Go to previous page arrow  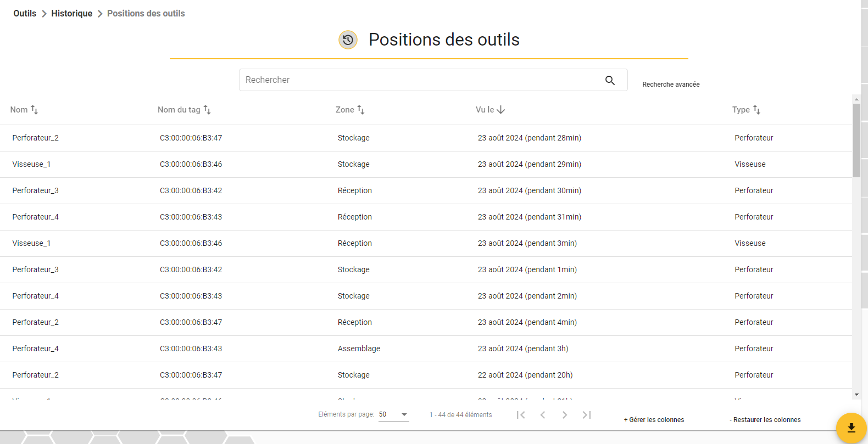543,415
